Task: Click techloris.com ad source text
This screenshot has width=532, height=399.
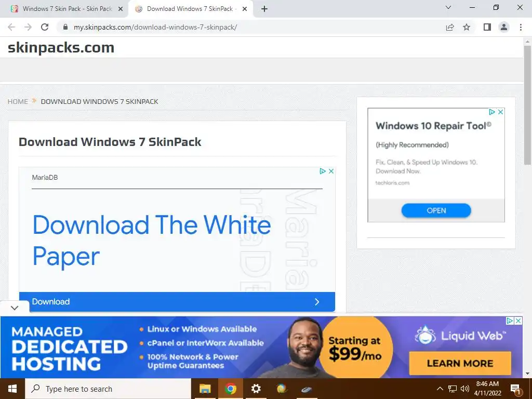Action: [x=392, y=183]
